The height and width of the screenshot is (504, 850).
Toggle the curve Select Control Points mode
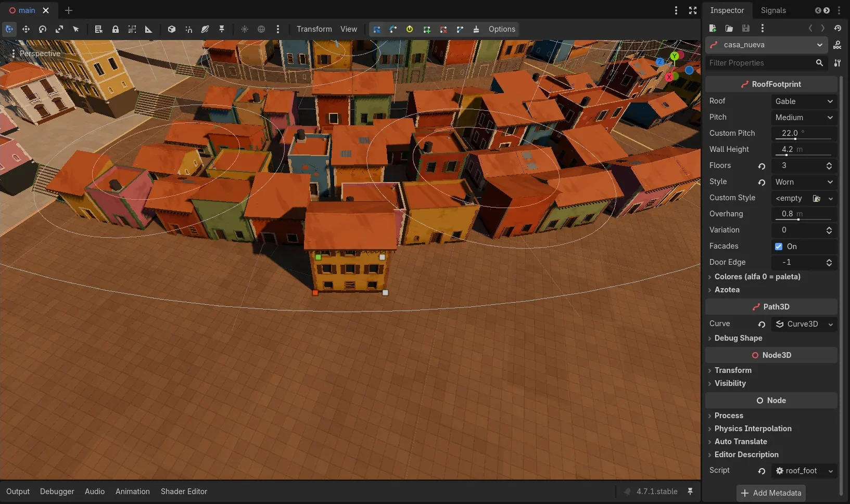[394, 29]
